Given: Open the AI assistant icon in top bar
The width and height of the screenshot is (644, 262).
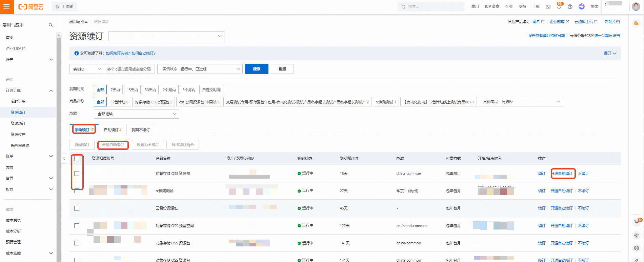Looking at the screenshot, I should (582, 6).
